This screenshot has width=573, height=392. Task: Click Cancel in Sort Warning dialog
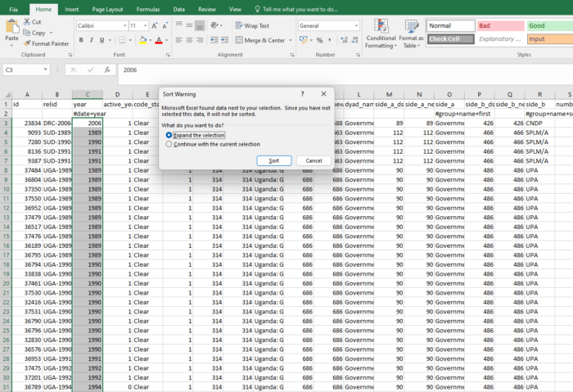click(314, 160)
